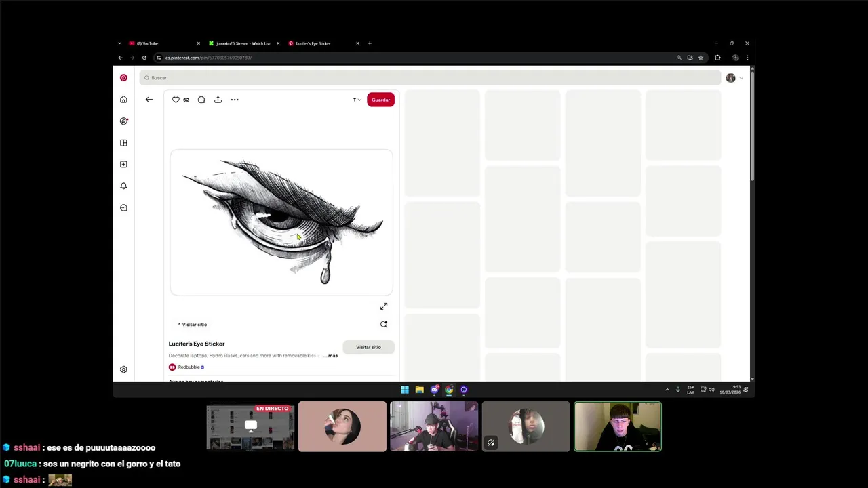This screenshot has height=488, width=868.
Task: Select the EN DIRECTO screen share thumbnail
Action: pyautogui.click(x=250, y=427)
